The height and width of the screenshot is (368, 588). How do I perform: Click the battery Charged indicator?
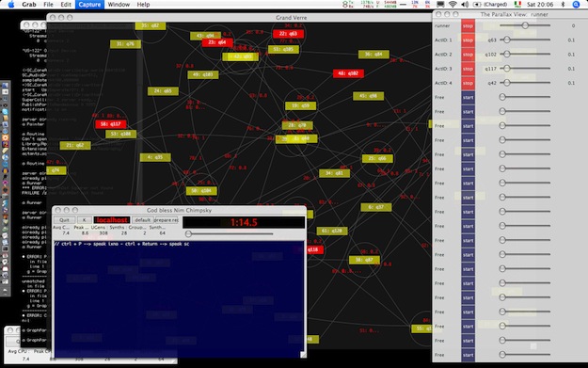pos(490,4)
